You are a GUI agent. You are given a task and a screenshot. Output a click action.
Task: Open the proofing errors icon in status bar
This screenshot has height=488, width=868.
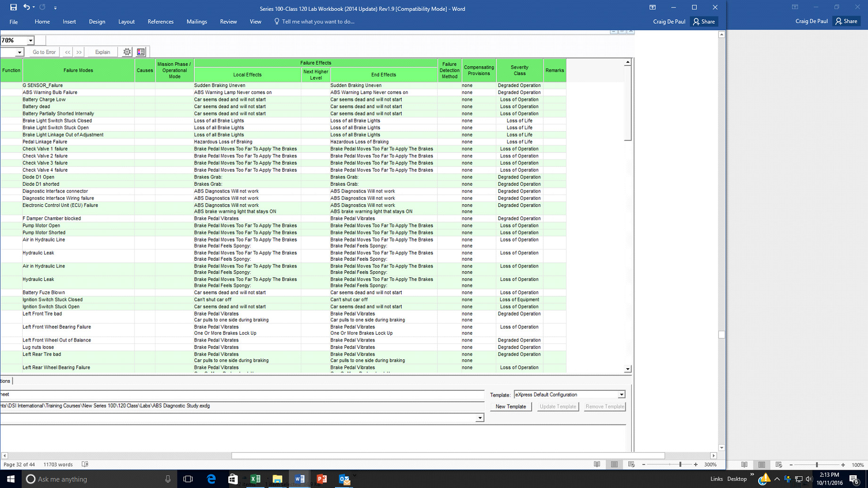point(85,464)
